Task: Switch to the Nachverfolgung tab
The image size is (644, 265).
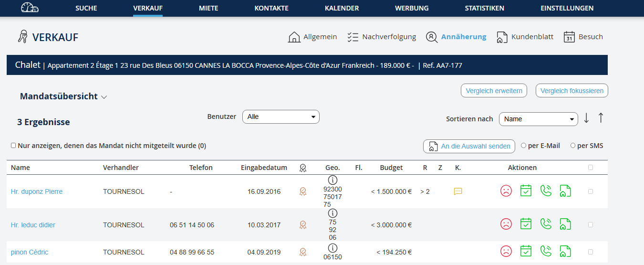Action: coord(382,37)
